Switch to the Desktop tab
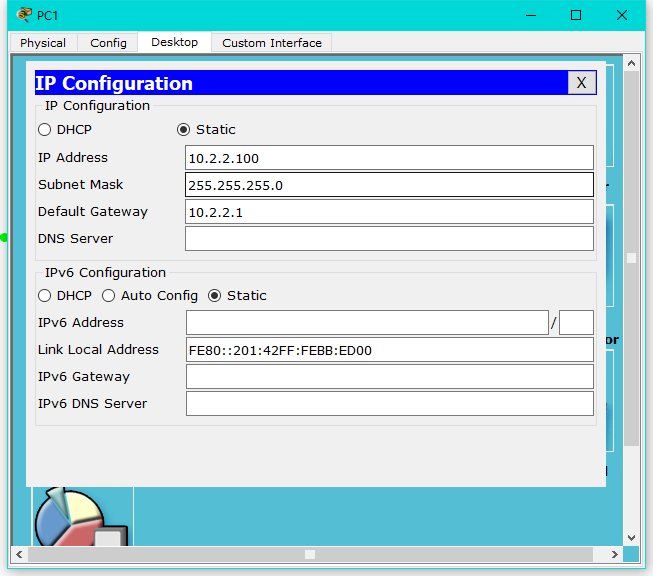This screenshot has height=576, width=653. click(x=174, y=42)
